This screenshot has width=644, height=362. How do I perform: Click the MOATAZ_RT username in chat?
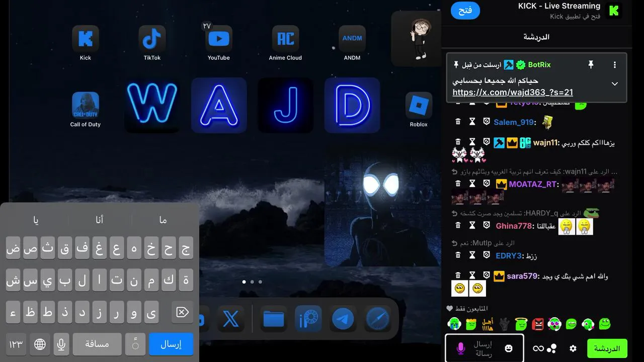(x=533, y=184)
